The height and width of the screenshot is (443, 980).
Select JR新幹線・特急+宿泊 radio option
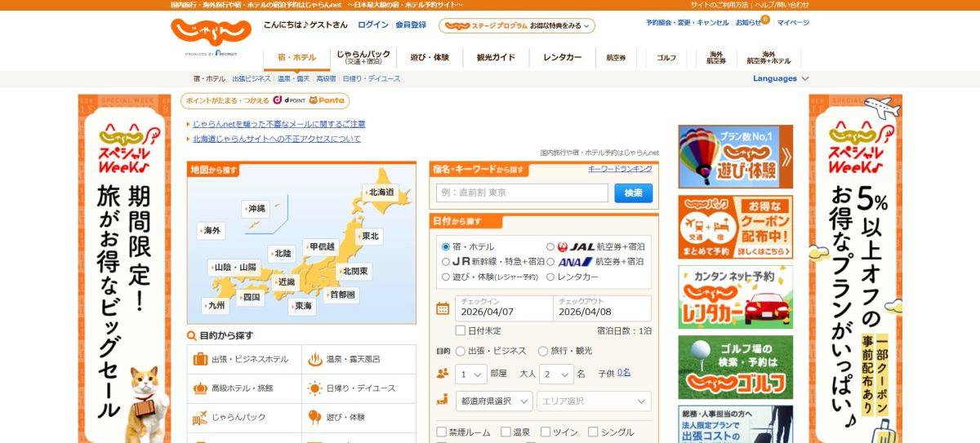[x=446, y=262]
